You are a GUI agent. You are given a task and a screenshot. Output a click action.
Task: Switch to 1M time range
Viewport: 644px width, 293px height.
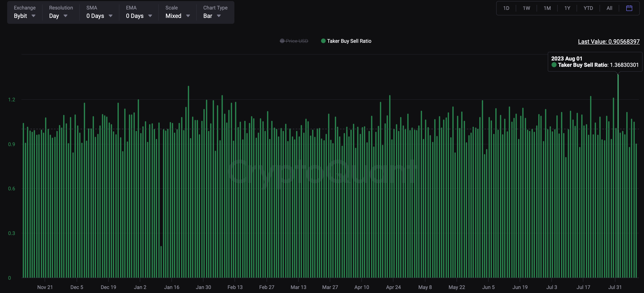pos(547,8)
